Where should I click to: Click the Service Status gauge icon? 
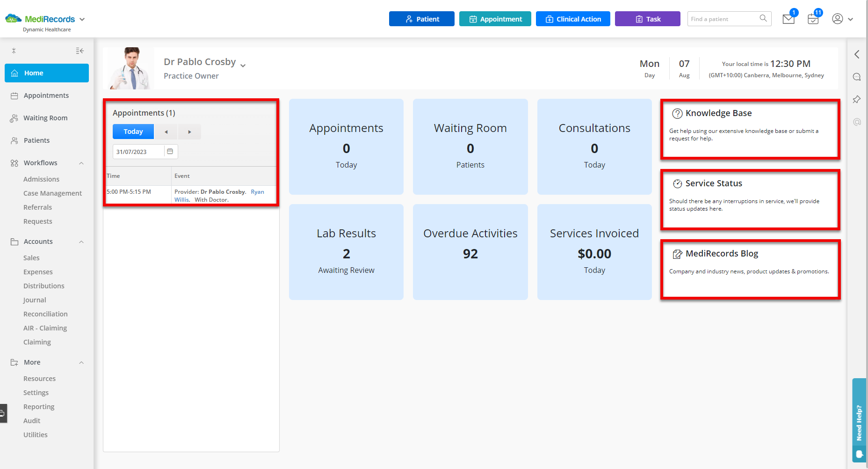(677, 183)
